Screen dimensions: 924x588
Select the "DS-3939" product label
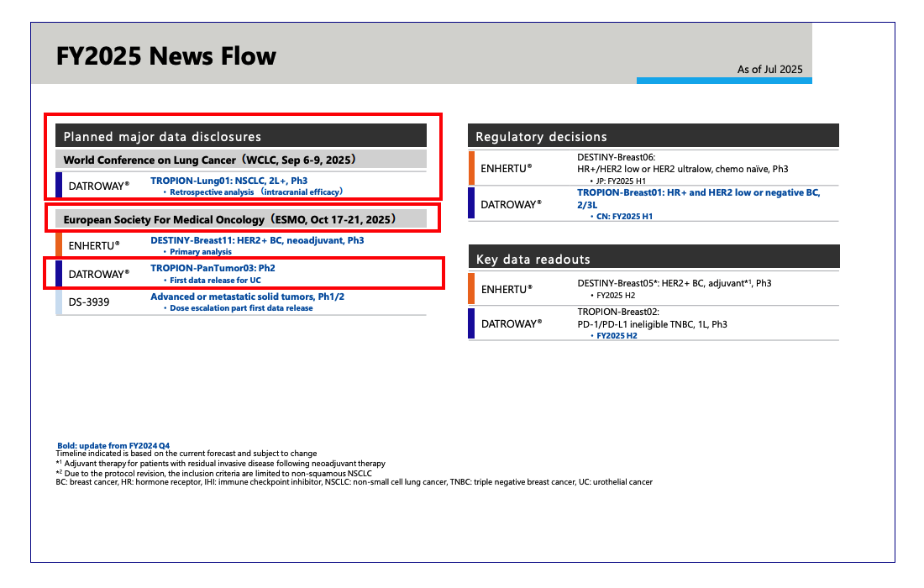(x=88, y=302)
